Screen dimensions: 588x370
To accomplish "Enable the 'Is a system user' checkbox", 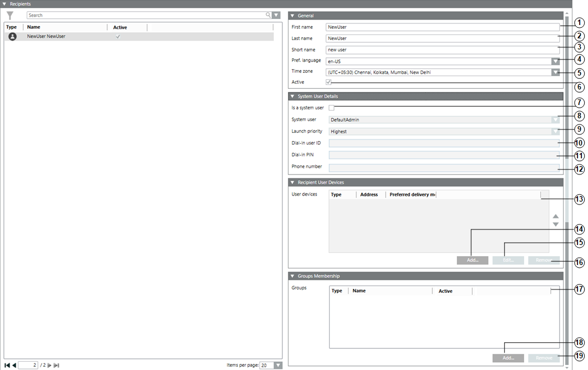I will (331, 108).
